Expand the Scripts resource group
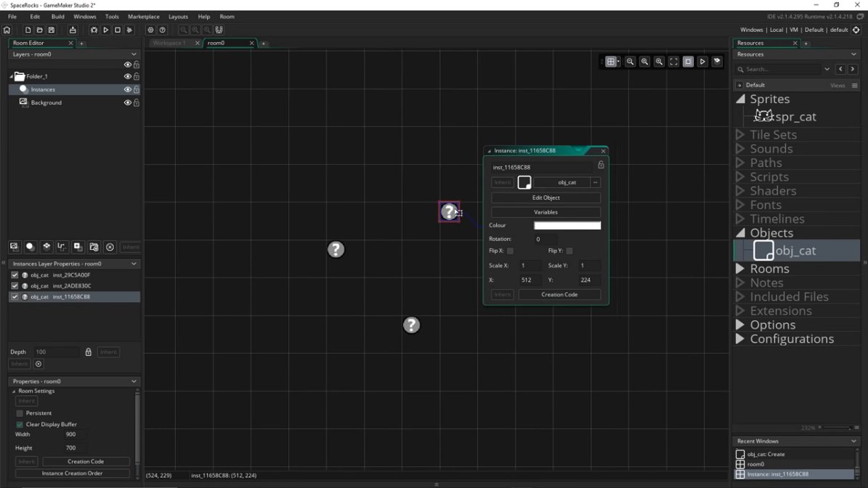Image resolution: width=868 pixels, height=488 pixels. [740, 176]
